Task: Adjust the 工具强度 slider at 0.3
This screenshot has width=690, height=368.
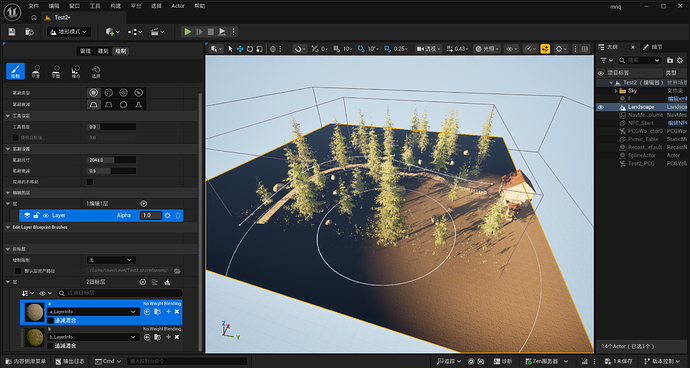Action: coord(111,127)
